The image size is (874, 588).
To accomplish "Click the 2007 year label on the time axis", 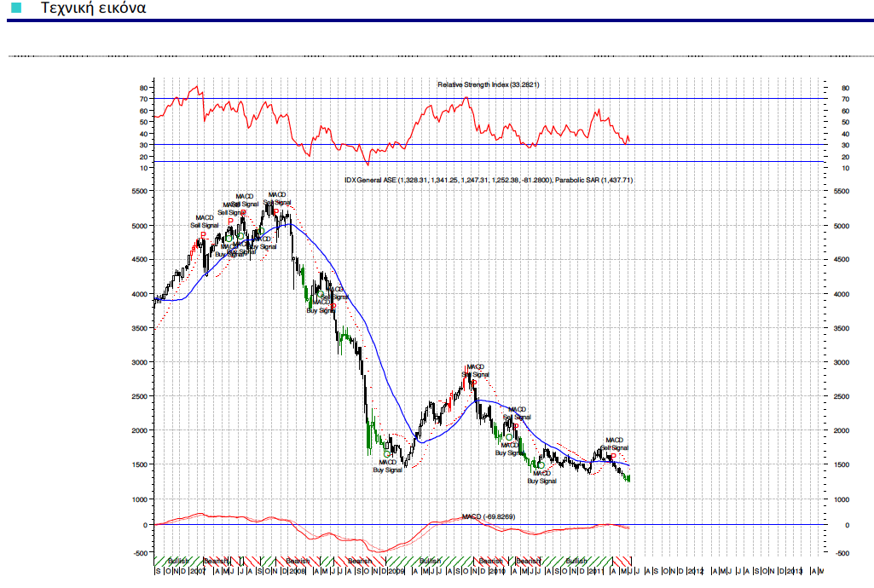I will (198, 571).
